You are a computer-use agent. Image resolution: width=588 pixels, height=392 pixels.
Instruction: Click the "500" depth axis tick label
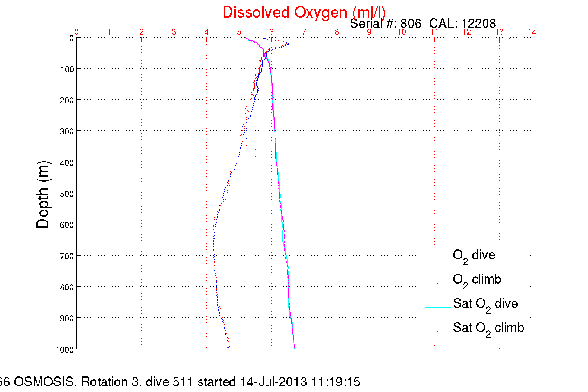click(x=67, y=194)
